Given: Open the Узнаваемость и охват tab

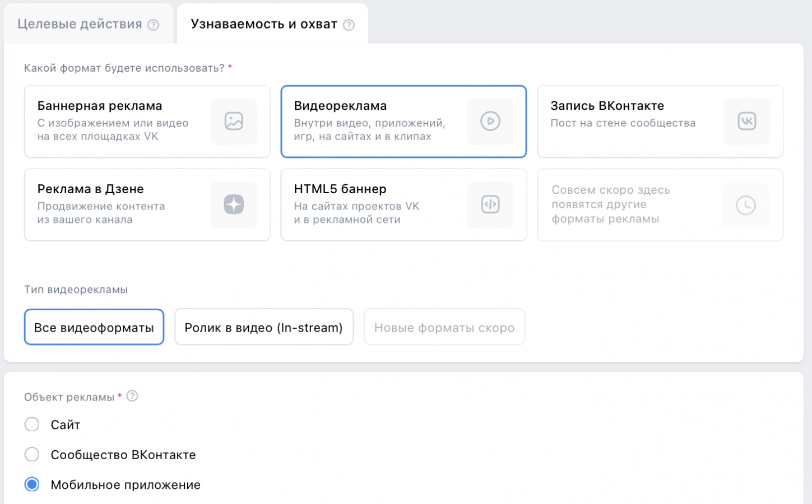Looking at the screenshot, I should coord(263,24).
